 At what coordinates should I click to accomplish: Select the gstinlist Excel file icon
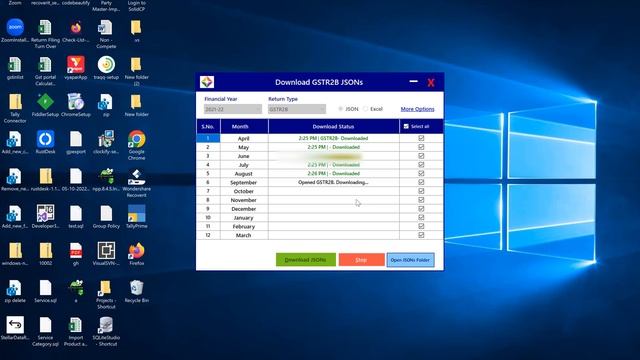tap(15, 64)
